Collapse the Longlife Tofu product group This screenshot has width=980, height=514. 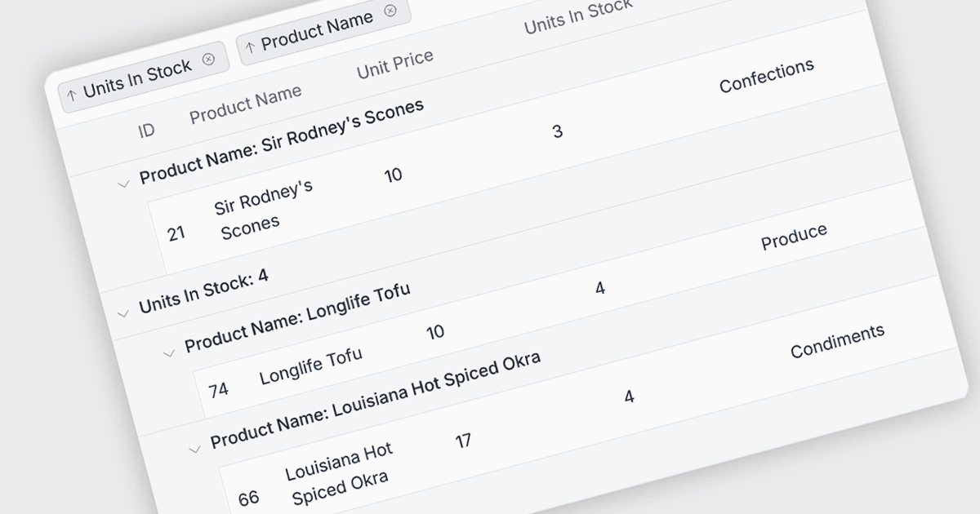(169, 353)
